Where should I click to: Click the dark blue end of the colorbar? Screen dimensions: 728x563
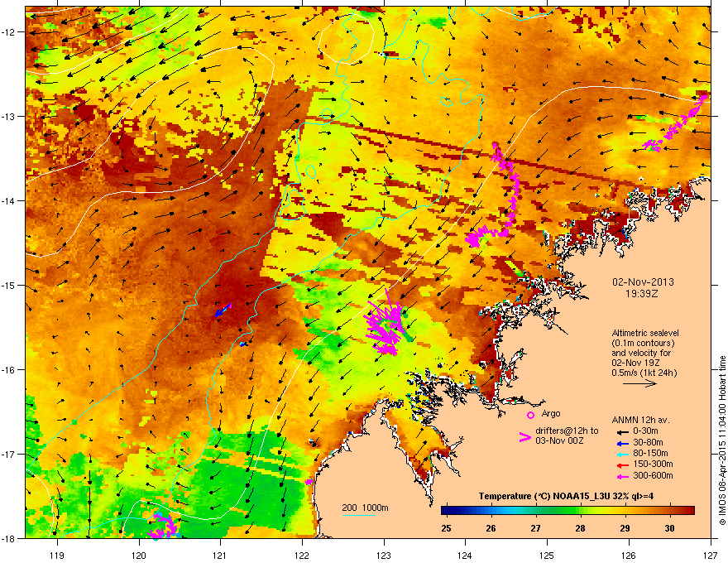(447, 511)
